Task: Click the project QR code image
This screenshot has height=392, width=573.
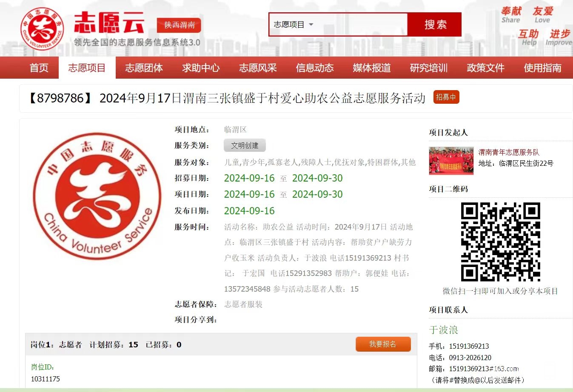Action: point(501,242)
